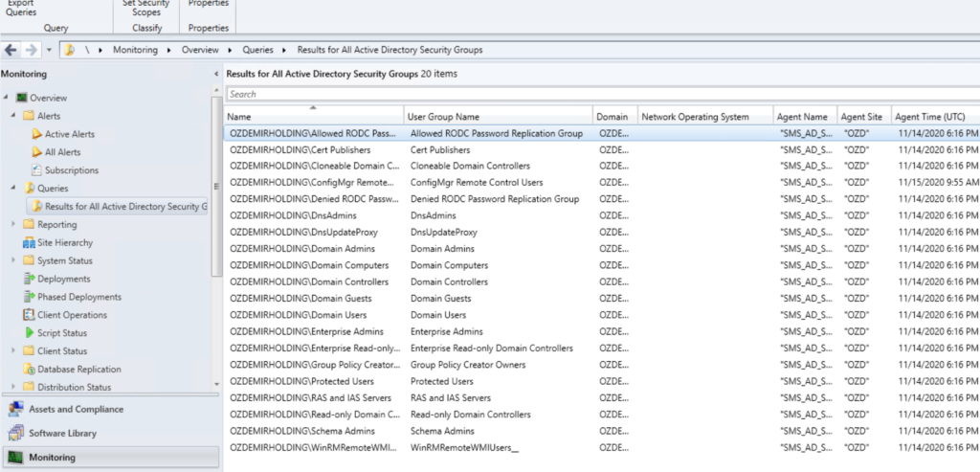The width and height of the screenshot is (980, 472).
Task: Click the Export Queries ribbon button
Action: pos(21,8)
